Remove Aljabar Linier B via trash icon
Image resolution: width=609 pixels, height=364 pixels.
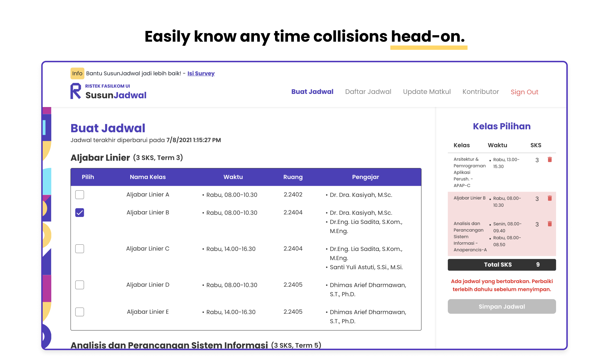[x=550, y=198]
